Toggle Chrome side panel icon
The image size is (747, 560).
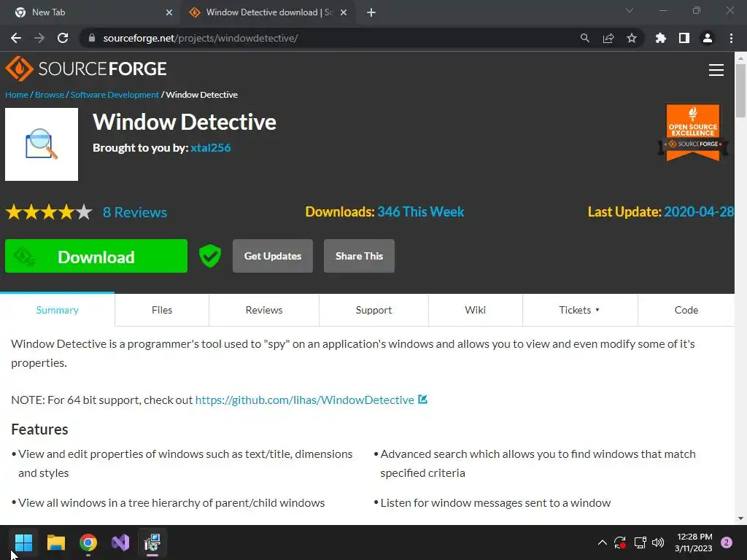tap(684, 38)
